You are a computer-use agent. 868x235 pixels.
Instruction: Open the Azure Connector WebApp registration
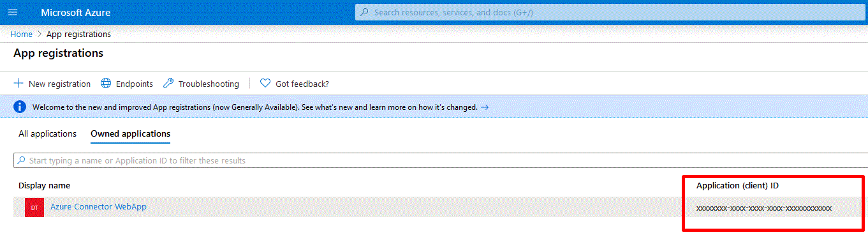(98, 207)
